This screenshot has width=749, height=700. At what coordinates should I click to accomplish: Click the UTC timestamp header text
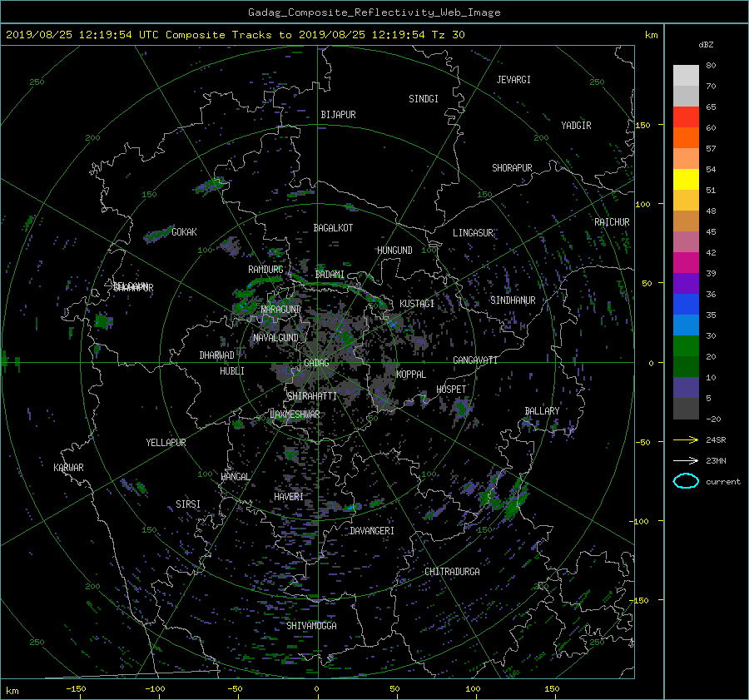(235, 35)
